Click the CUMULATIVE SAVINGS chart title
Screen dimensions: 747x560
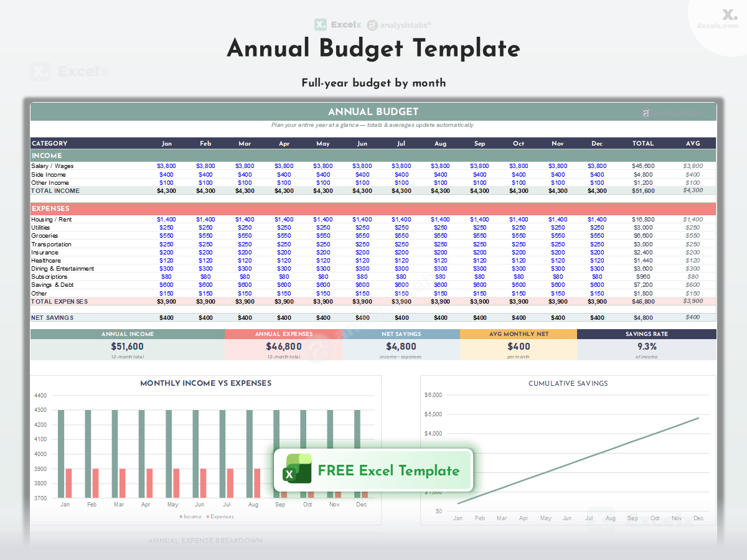click(x=568, y=383)
